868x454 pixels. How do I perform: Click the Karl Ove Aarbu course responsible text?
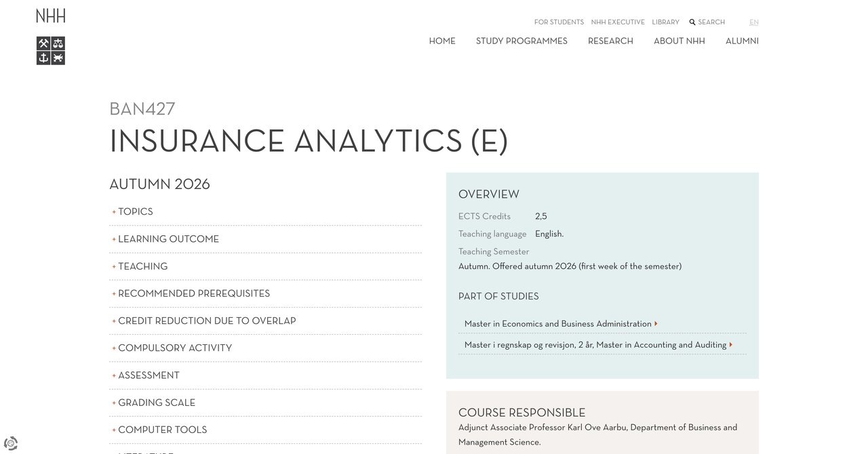[598, 434]
